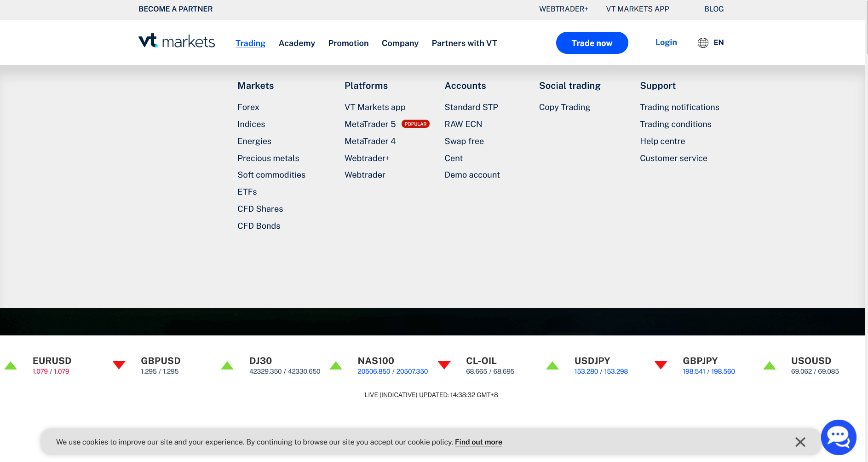The width and height of the screenshot is (868, 462).
Task: Go to the Blog link
Action: click(714, 9)
